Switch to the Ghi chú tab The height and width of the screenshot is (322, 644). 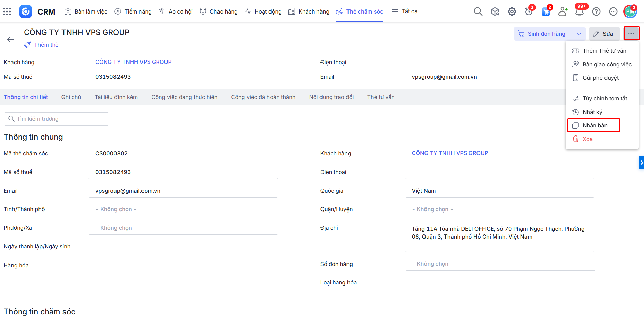(x=71, y=97)
